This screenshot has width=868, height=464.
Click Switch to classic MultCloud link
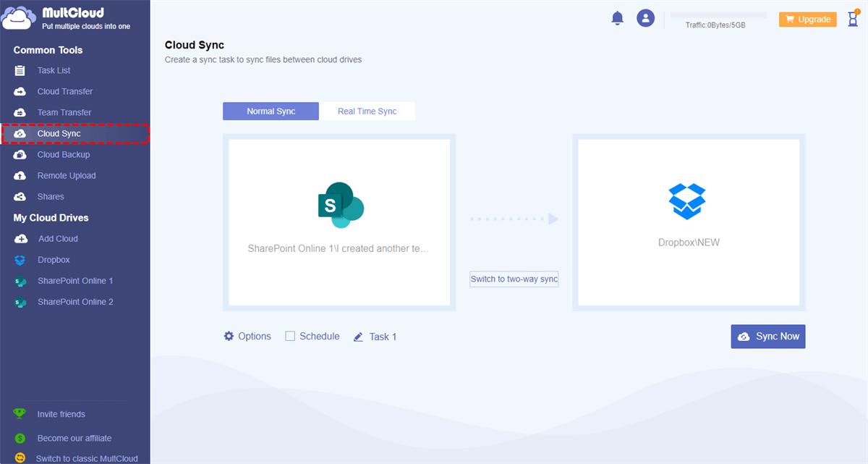pyautogui.click(x=87, y=458)
